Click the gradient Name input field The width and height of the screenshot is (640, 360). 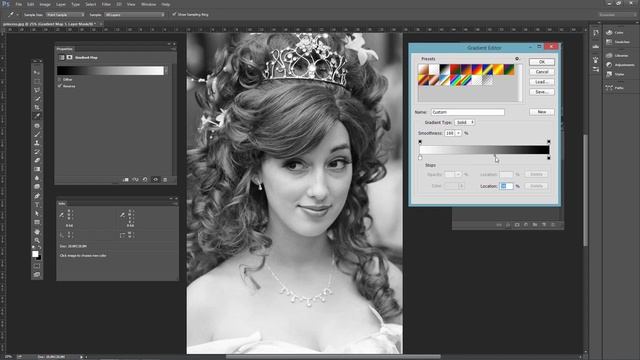pos(468,112)
